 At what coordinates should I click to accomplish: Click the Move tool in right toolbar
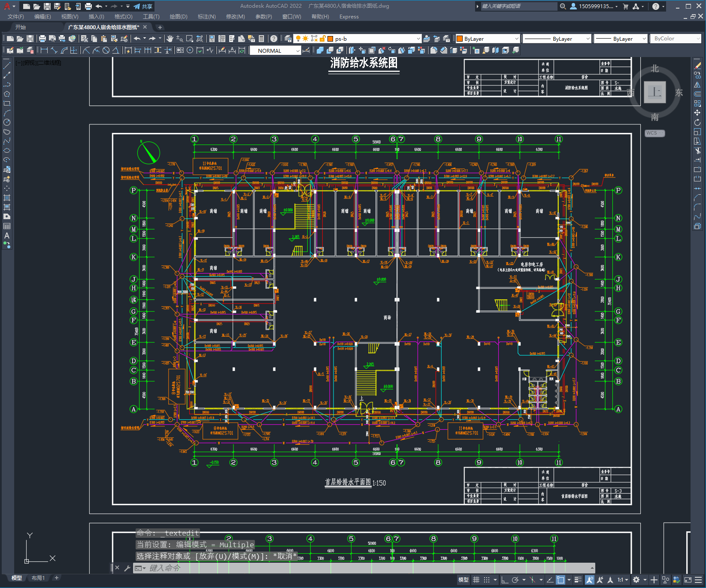pos(697,113)
